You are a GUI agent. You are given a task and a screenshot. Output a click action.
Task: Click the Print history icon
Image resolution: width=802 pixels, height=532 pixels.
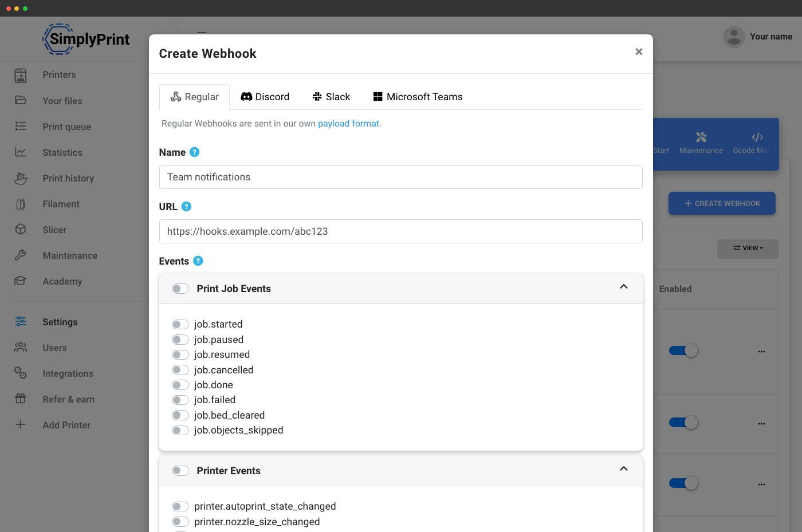point(21,178)
